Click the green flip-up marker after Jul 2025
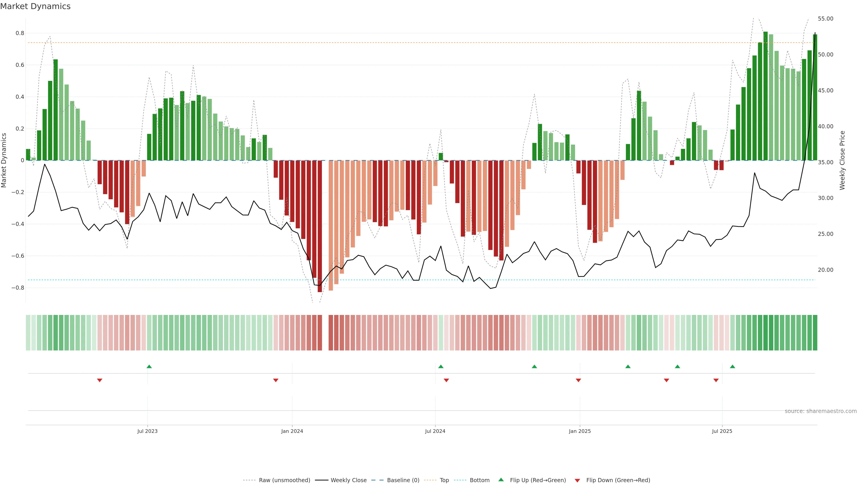This screenshot has height=488, width=868. click(x=732, y=366)
